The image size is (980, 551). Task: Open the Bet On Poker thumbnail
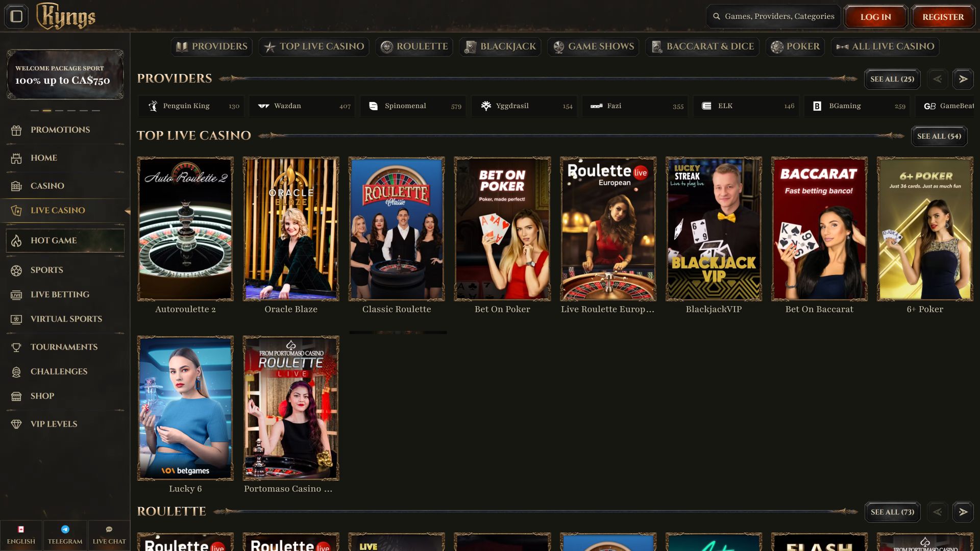click(x=502, y=229)
